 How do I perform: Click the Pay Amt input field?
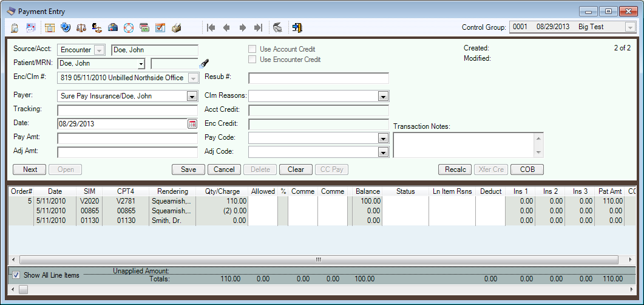click(127, 138)
